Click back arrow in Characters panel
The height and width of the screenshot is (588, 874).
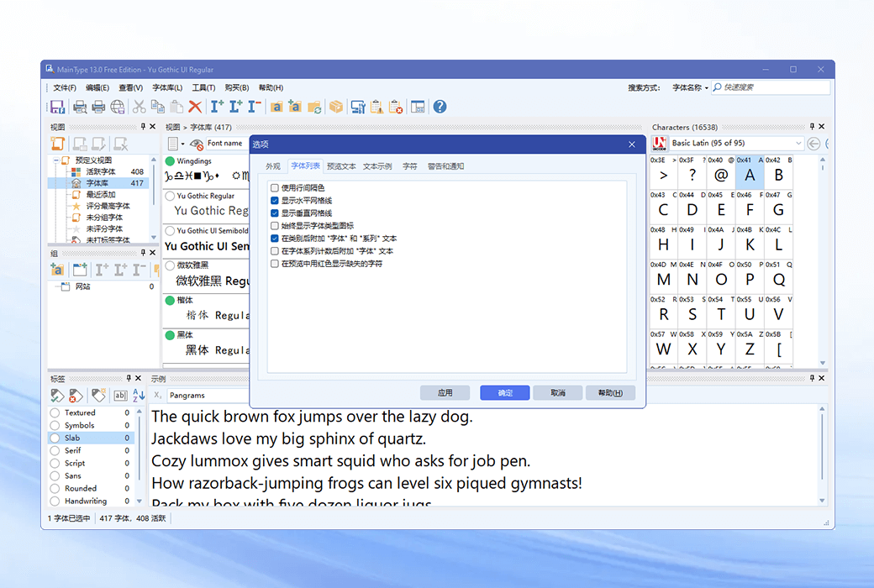click(813, 144)
